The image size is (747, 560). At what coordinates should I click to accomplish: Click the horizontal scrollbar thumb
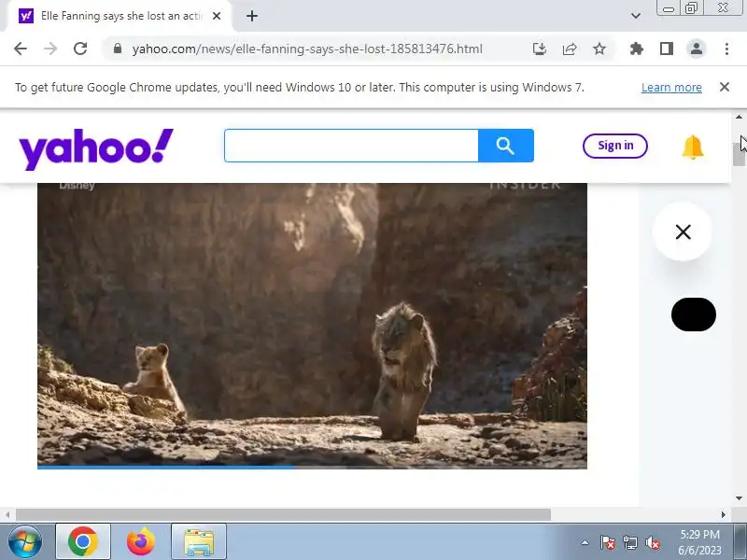pos(284,515)
